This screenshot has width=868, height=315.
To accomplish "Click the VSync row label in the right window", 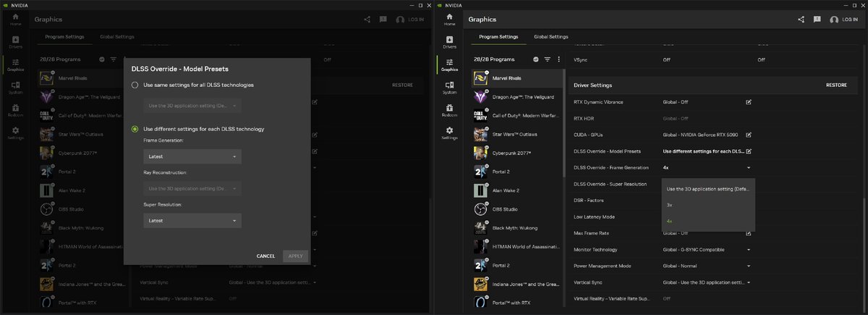I will point(581,60).
